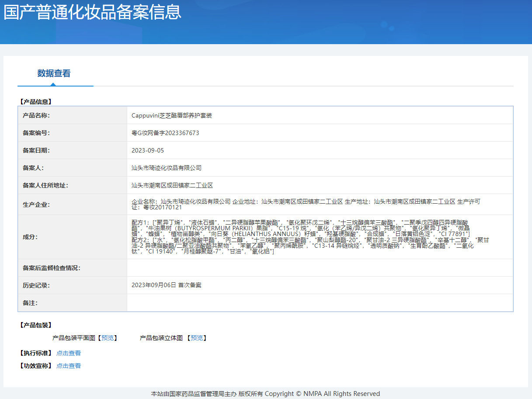Select product name Cappuvini芝芝酪唇部养护套装
Viewport: 532px width, 399px height.
click(172, 115)
